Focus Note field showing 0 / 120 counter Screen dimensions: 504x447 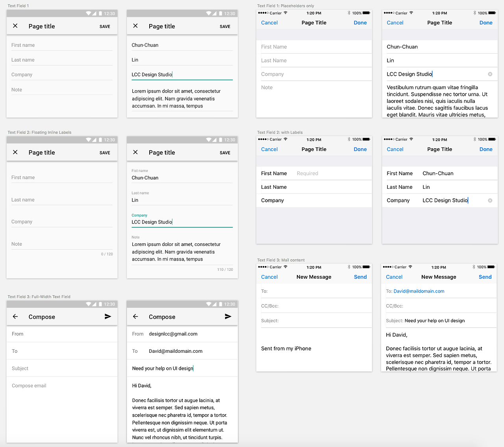(x=62, y=244)
